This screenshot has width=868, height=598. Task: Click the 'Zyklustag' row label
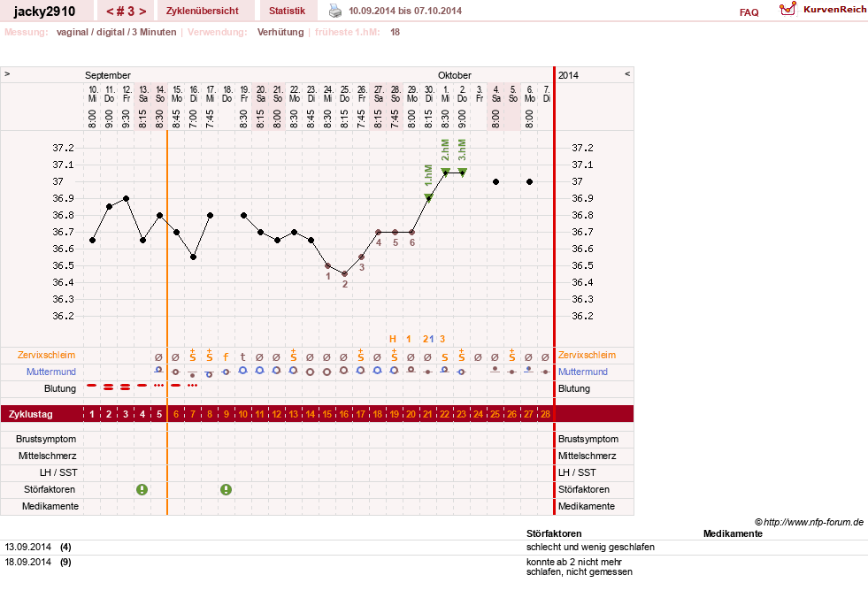coord(30,414)
